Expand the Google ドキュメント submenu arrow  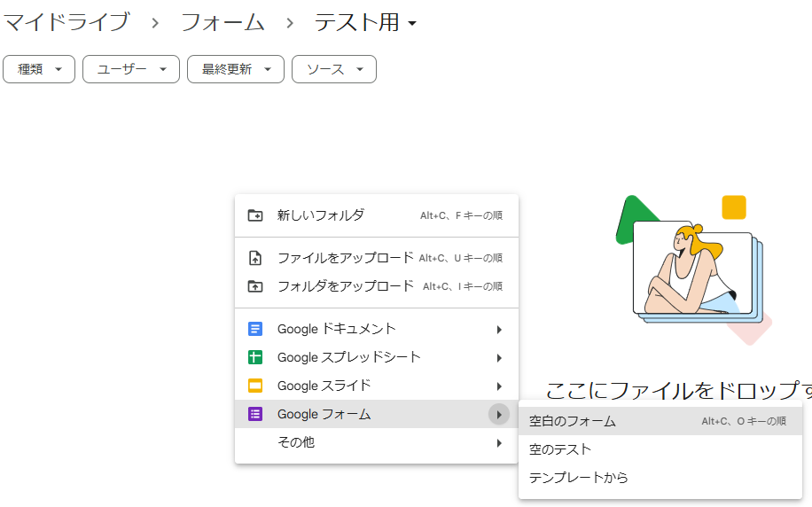(499, 330)
